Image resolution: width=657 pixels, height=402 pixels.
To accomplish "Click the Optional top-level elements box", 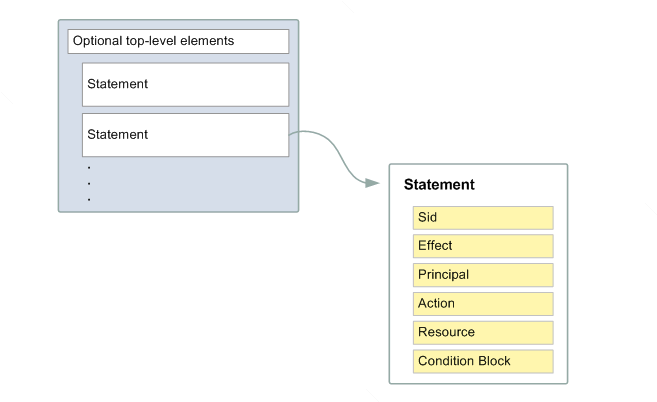I will (x=178, y=41).
